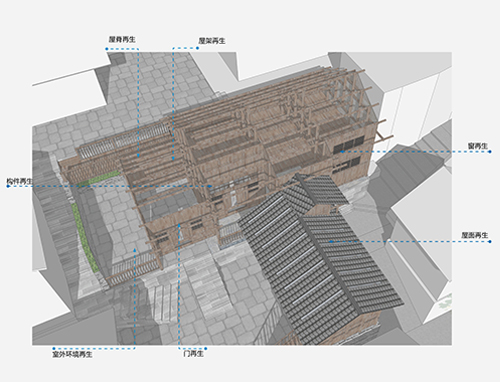Click the upward arrowhead on the courtyard paving
The width and height of the screenshot is (500, 382).
tap(135, 249)
